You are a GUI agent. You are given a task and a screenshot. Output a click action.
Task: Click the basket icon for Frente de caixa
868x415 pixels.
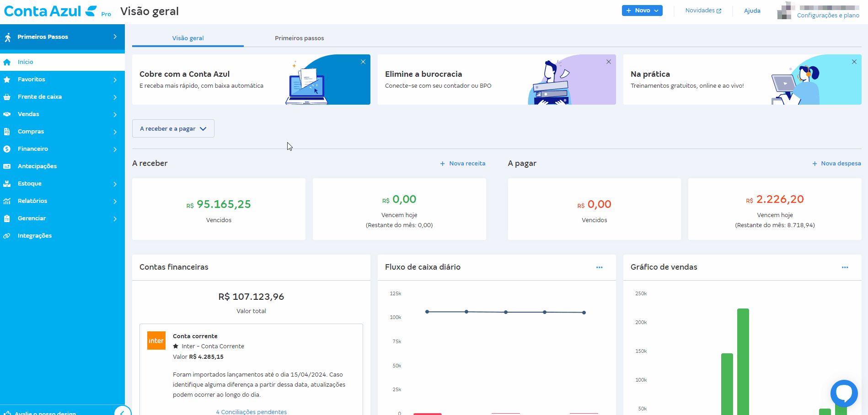coord(7,97)
